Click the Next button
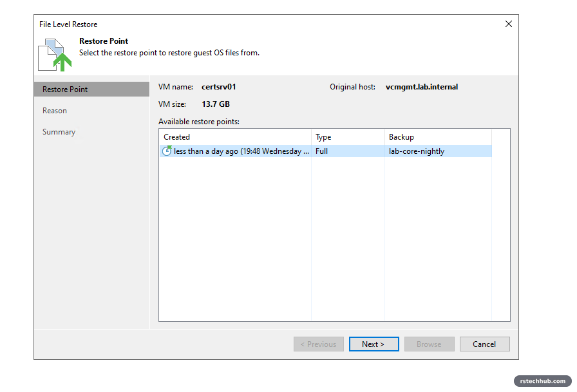The image size is (577, 392). (374, 344)
